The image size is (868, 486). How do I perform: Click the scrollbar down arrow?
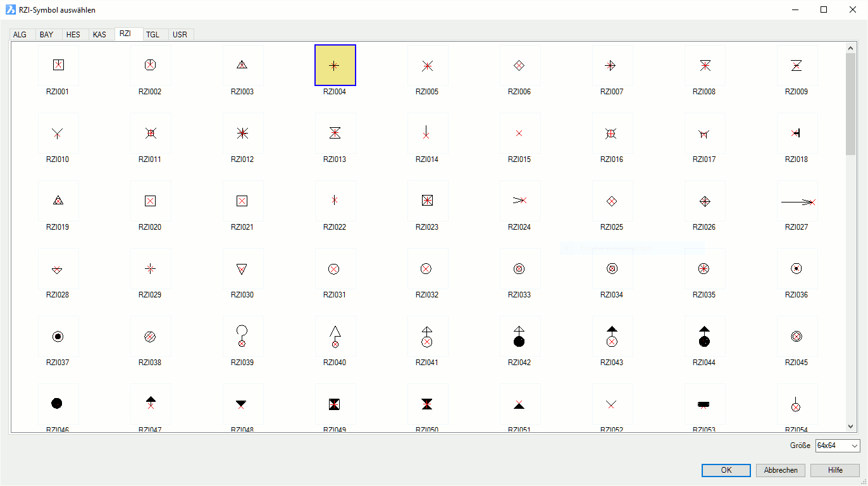point(850,427)
